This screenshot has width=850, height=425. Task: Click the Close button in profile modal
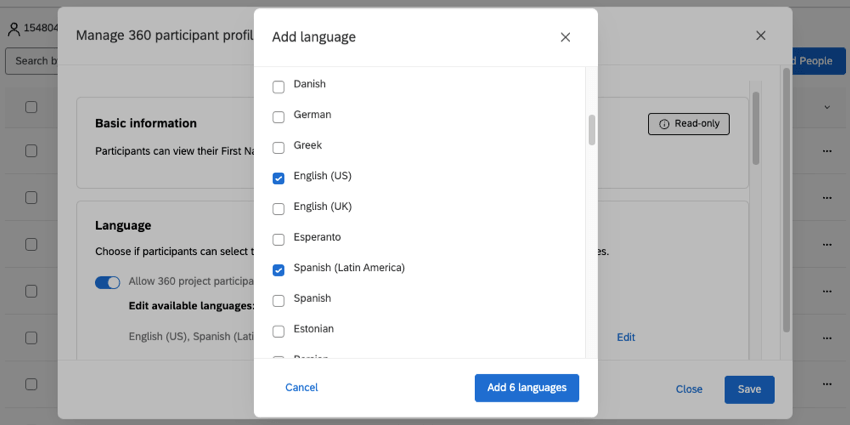coord(689,389)
